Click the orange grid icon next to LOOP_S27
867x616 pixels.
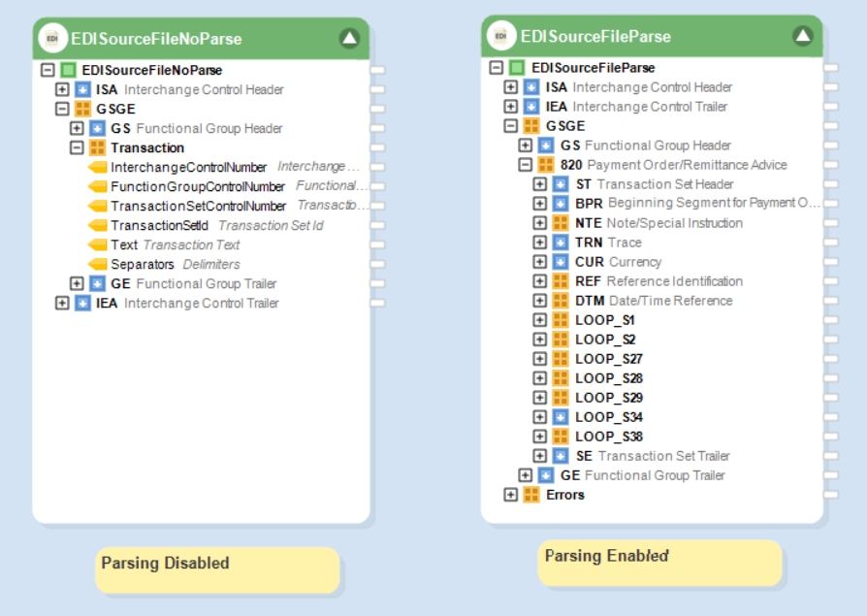561,359
